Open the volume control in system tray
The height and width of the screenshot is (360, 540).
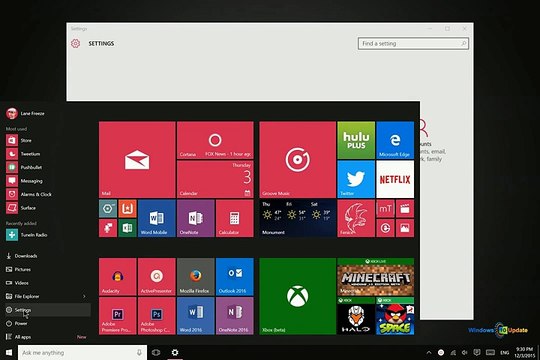tap(465, 352)
